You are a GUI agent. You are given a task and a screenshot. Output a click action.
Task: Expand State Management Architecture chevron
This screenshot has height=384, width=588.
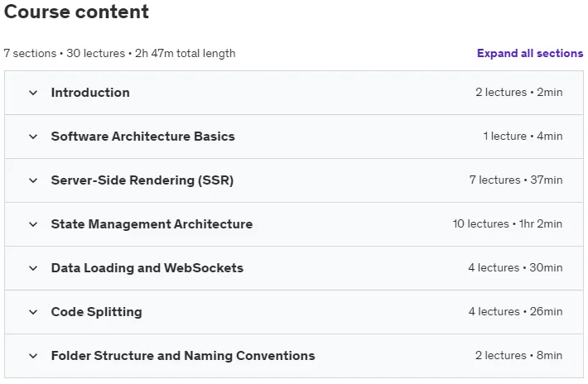33,224
